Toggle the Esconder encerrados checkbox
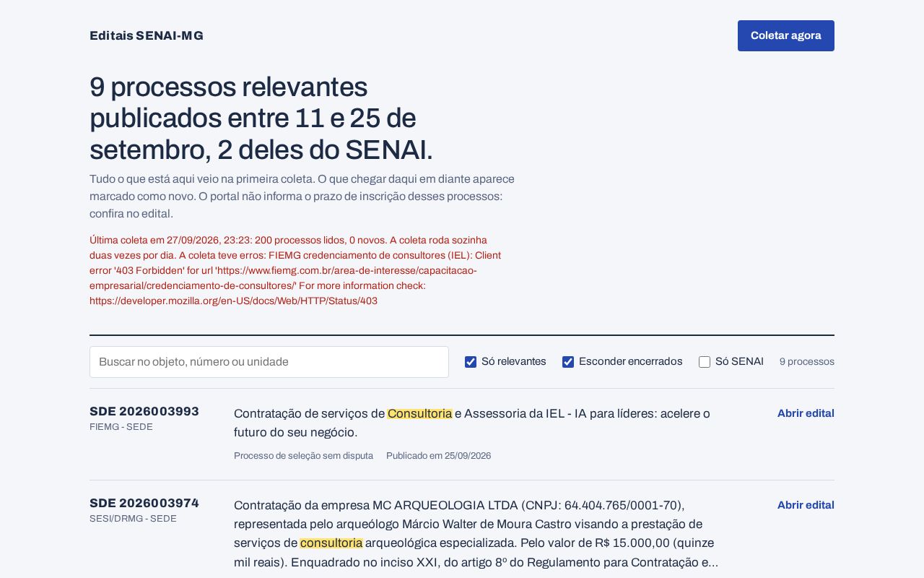This screenshot has height=578, width=924. [x=568, y=362]
